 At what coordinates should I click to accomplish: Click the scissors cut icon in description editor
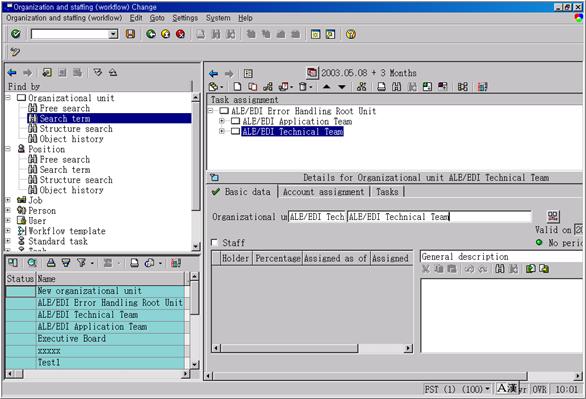pos(425,269)
